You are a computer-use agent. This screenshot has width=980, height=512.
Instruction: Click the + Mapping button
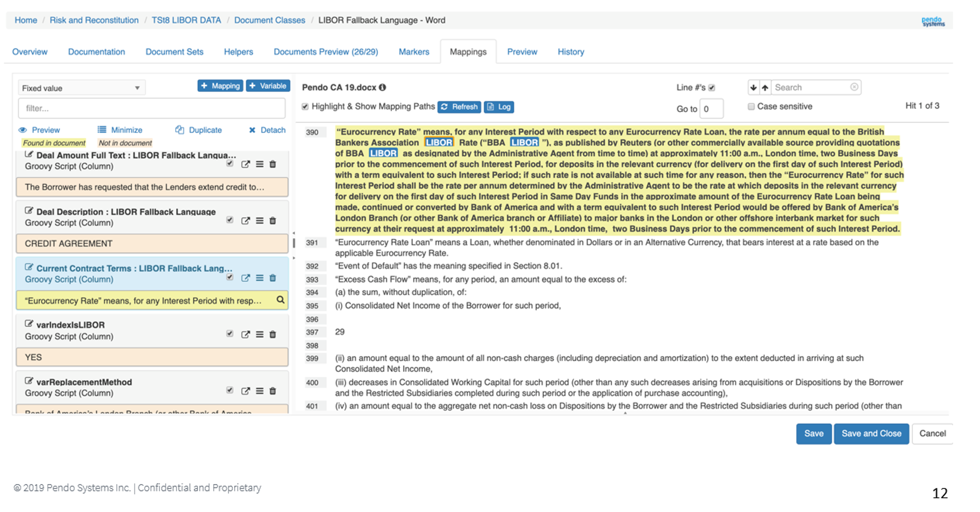tap(220, 86)
